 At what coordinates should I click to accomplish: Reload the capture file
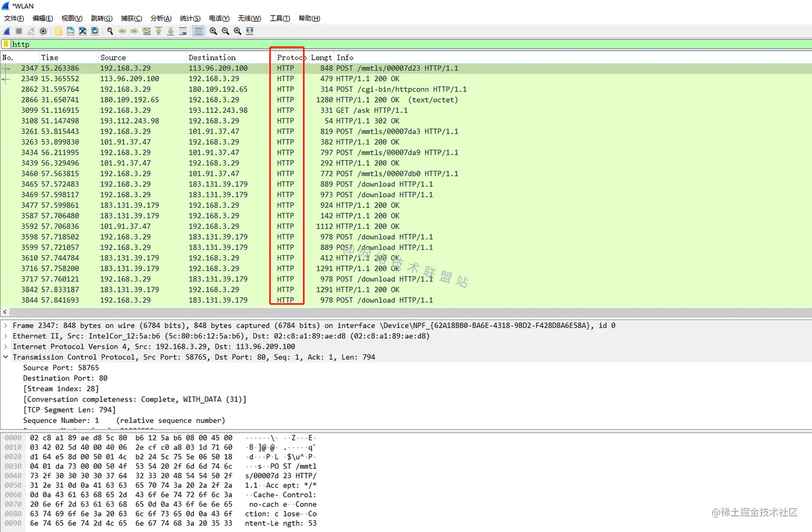point(95,31)
